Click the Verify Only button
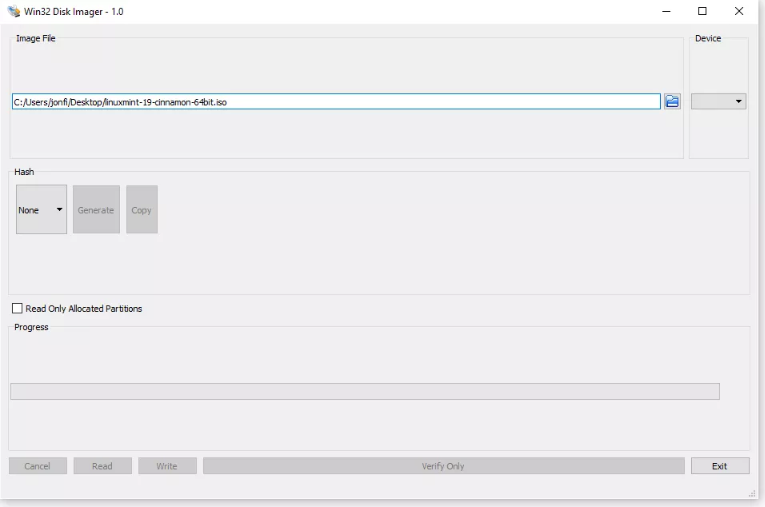The image size is (765, 507). 443,466
